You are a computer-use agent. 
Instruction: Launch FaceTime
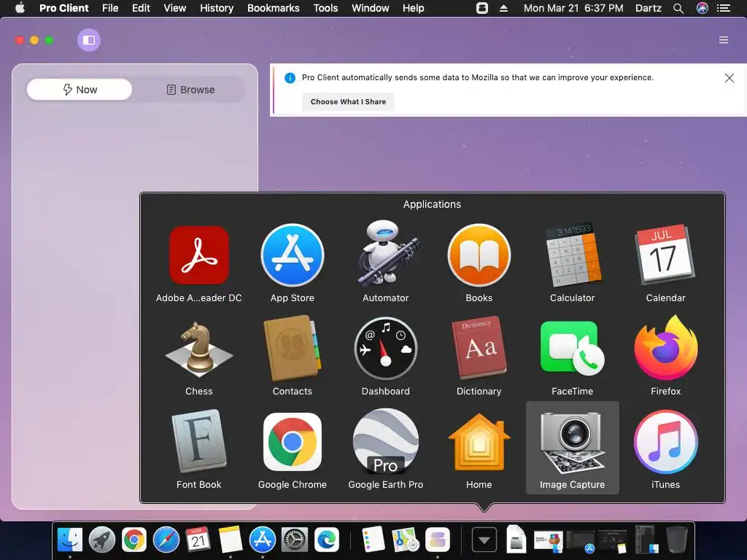572,348
